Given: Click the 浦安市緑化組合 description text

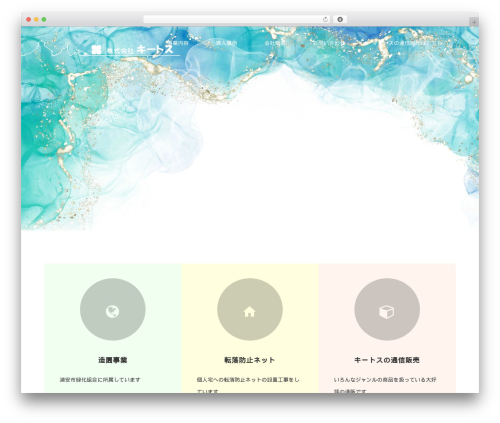Looking at the screenshot, I should 100,379.
